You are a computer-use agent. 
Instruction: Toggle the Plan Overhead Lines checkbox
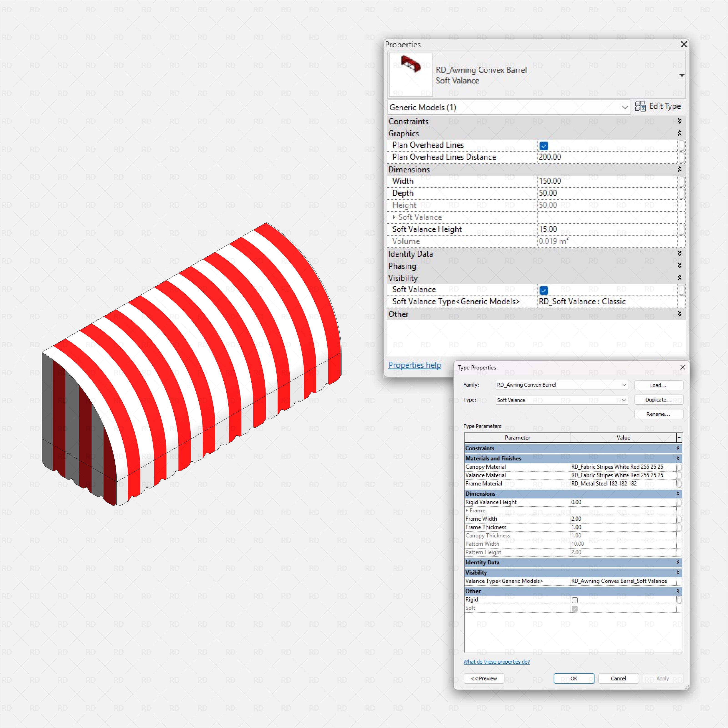[x=544, y=145]
